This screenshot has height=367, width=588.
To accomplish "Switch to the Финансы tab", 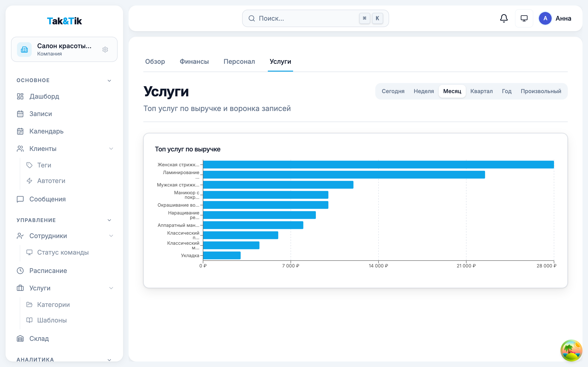I will pyautogui.click(x=194, y=62).
